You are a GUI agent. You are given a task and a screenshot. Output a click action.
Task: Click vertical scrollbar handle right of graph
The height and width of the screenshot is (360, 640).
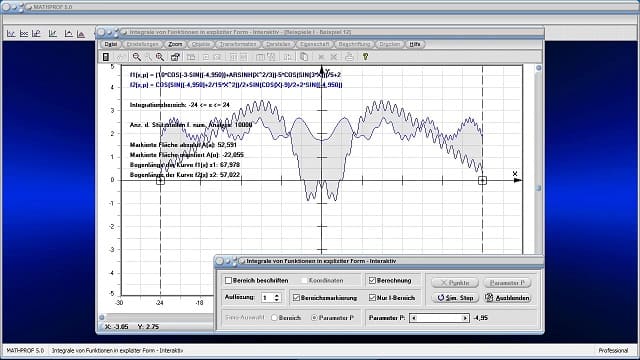point(538,188)
